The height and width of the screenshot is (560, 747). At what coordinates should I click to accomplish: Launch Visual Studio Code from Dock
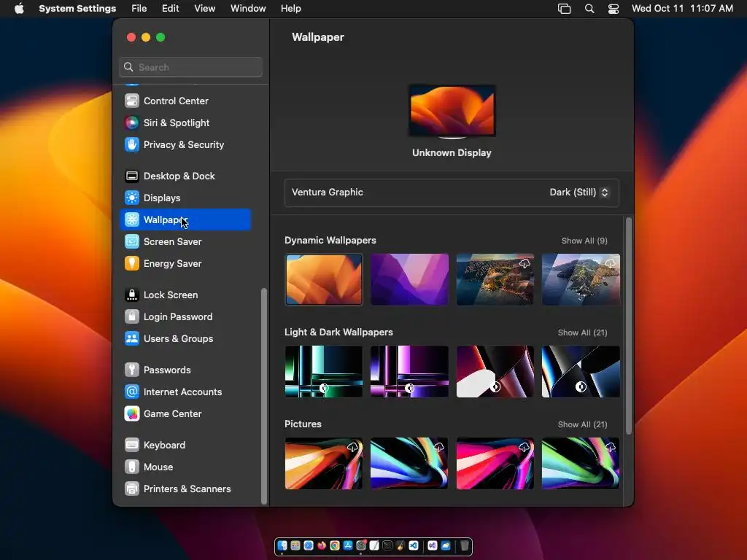[414, 545]
